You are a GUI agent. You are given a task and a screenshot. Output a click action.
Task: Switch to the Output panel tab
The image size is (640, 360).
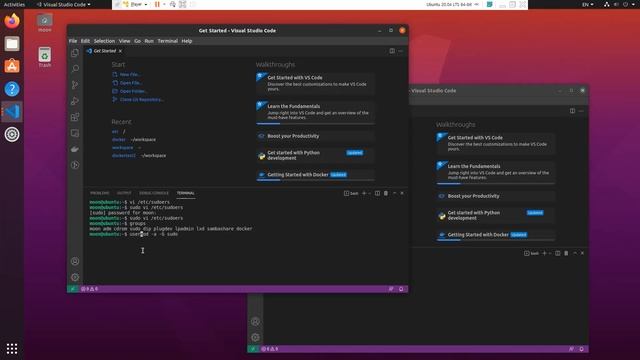click(124, 193)
